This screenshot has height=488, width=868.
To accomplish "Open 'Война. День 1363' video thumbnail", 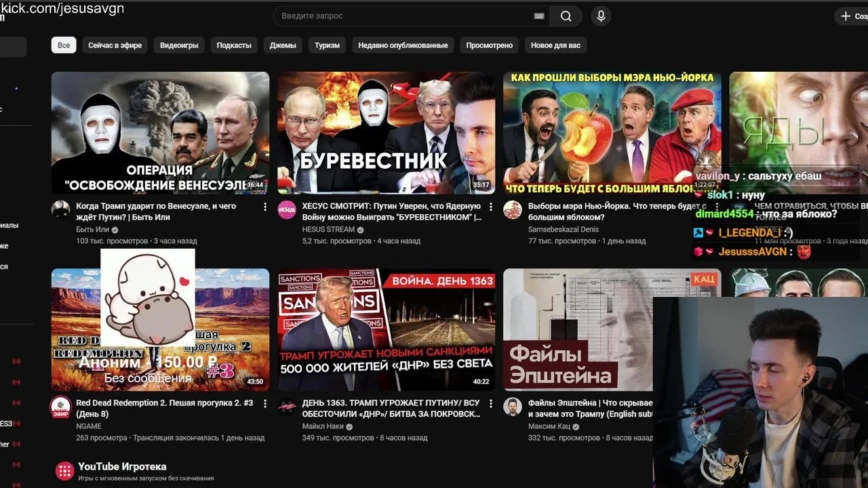I will click(387, 329).
